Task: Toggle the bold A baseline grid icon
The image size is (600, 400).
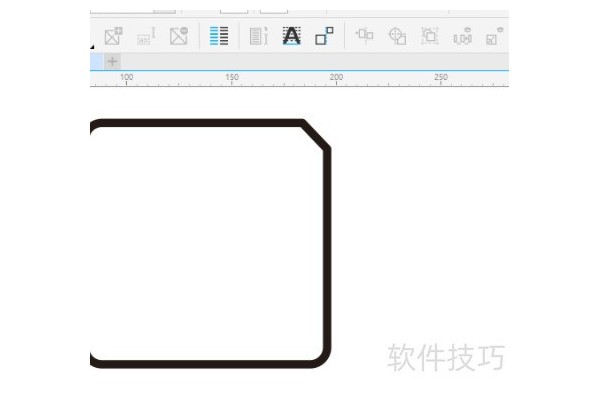Action: [292, 36]
